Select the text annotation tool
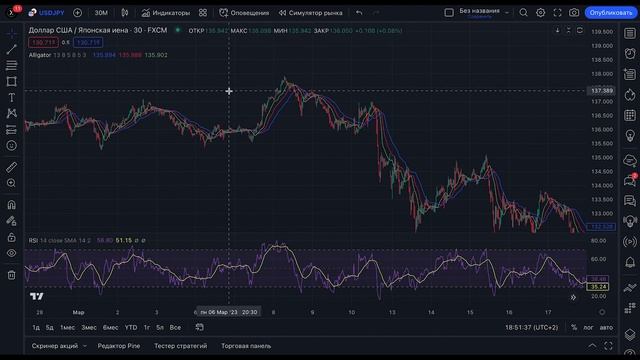This screenshot has width=640, height=360. [11, 97]
